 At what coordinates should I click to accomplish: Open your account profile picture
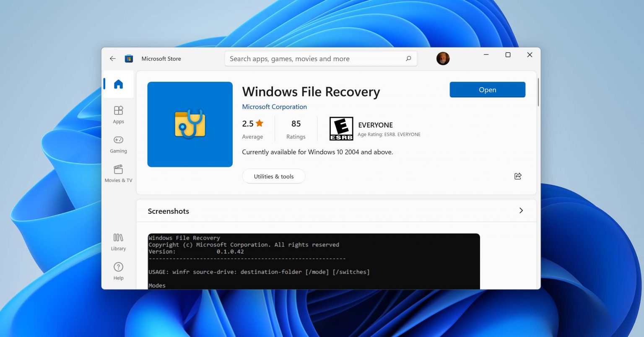point(443,58)
